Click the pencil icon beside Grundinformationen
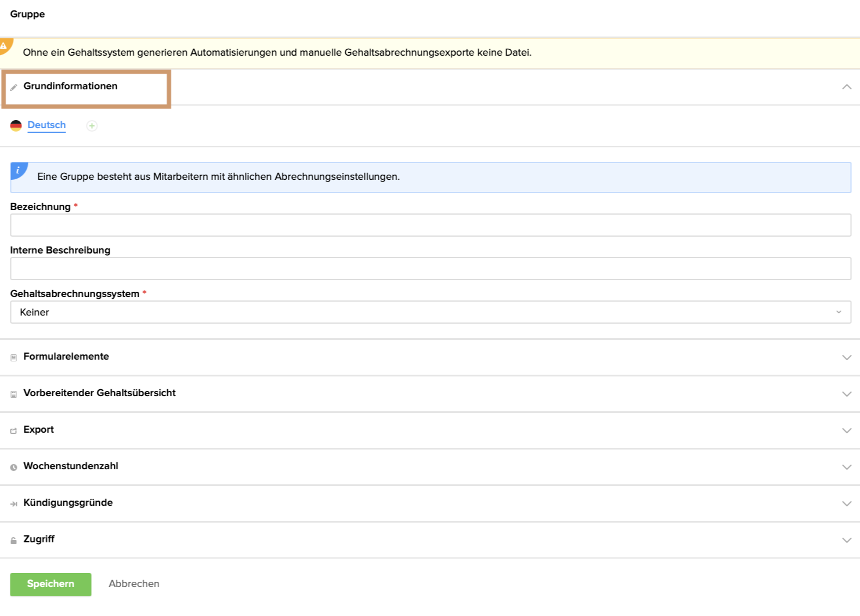The width and height of the screenshot is (860, 616). click(x=13, y=88)
